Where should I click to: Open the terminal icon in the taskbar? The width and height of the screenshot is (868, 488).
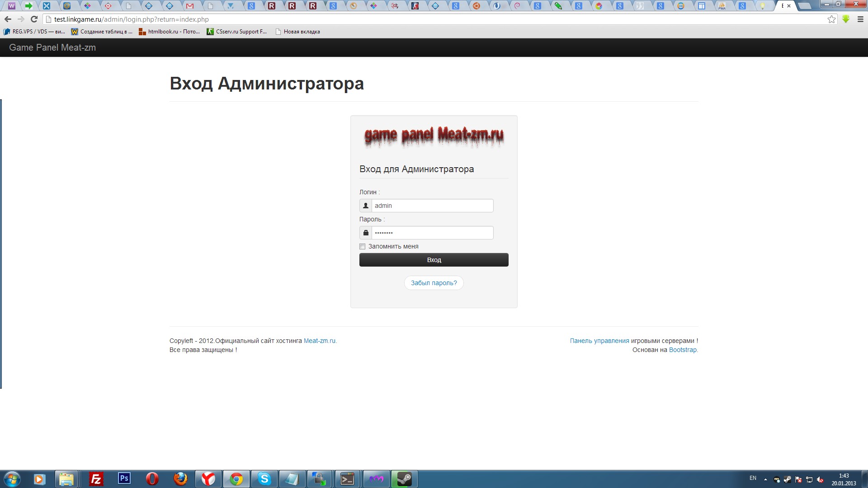tap(347, 479)
